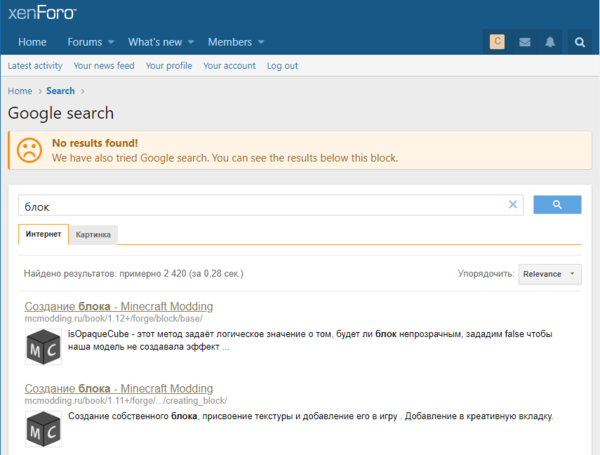Image resolution: width=600 pixels, height=455 pixels.
Task: Click the URL mcmodding.ru/book/1.12+/forge/block/base/
Action: coord(113,318)
